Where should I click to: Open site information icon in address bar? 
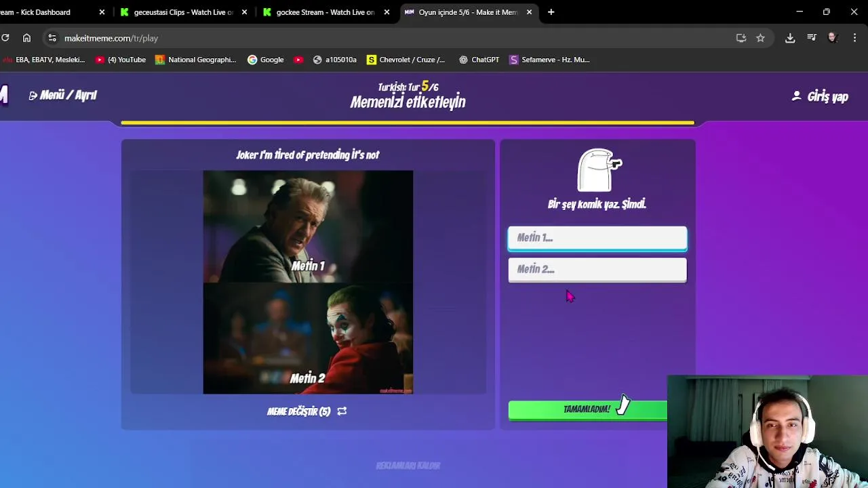(x=52, y=38)
